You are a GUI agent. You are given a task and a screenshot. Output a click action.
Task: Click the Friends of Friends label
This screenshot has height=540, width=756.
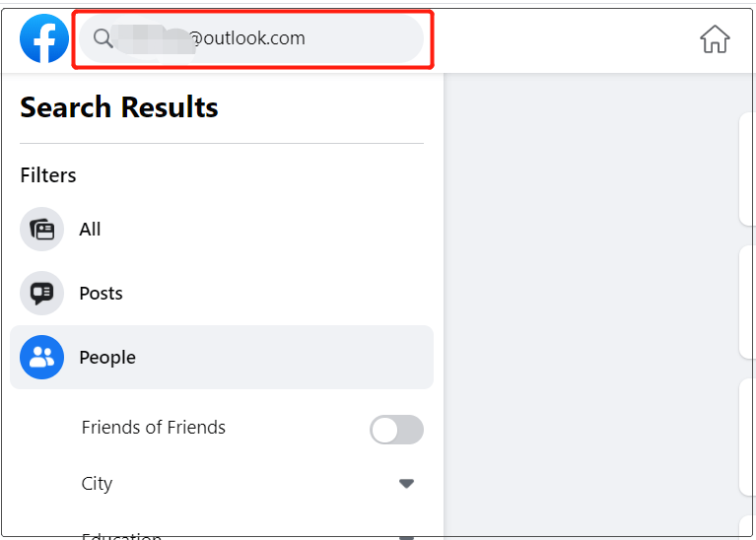click(x=154, y=428)
